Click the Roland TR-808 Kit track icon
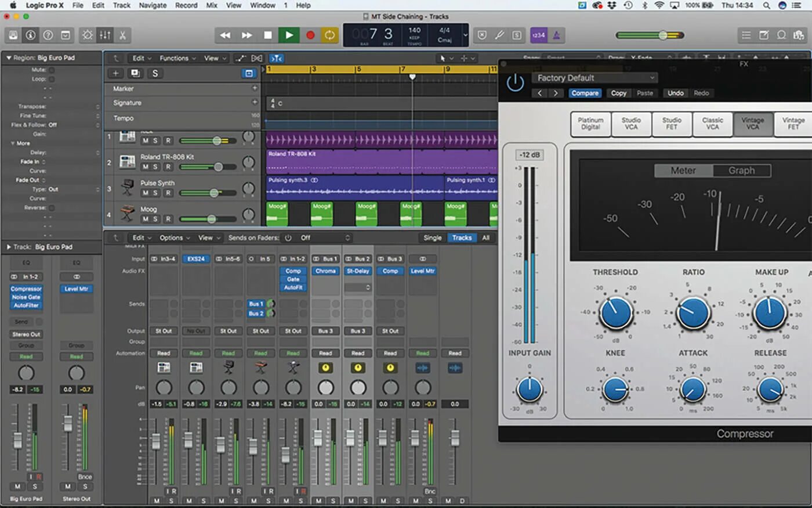This screenshot has width=812, height=508. (x=128, y=161)
